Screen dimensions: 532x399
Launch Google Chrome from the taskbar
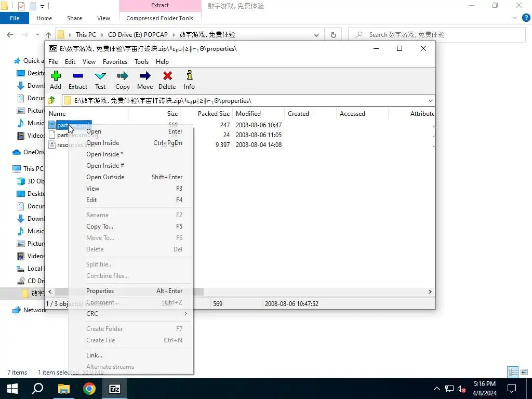tap(89, 389)
